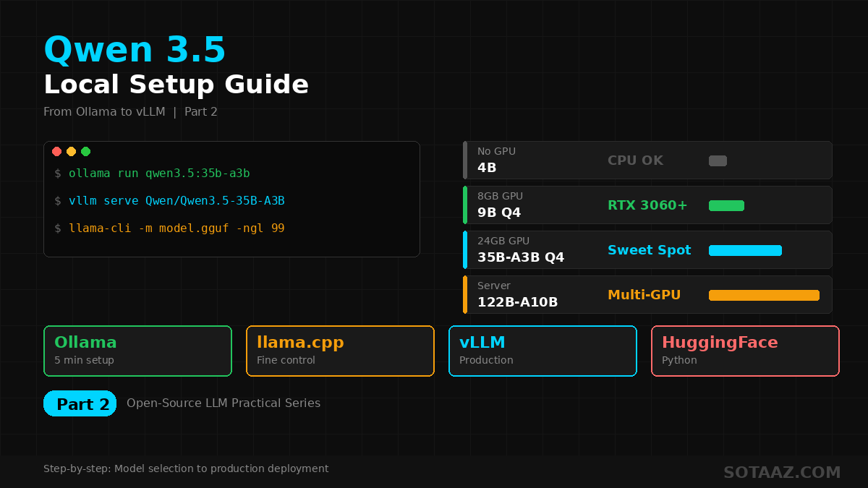This screenshot has height=488, width=868.
Task: Select the llama.cpp card
Action: click(340, 351)
